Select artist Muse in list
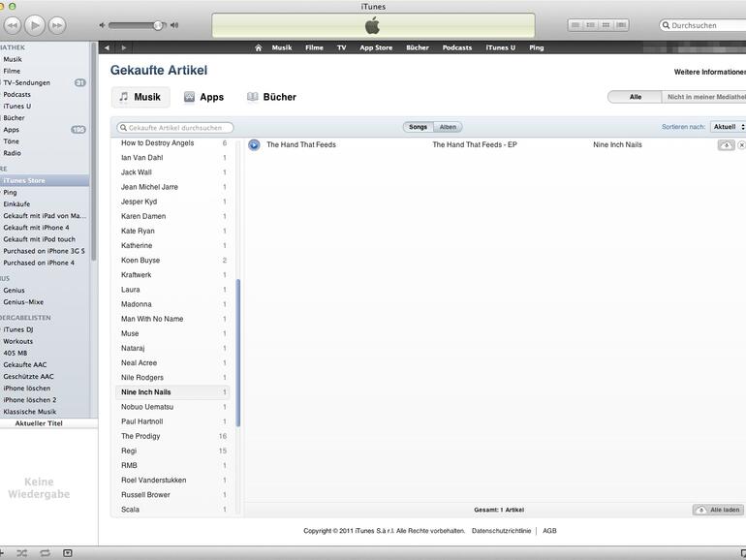The width and height of the screenshot is (746, 560). [172, 333]
